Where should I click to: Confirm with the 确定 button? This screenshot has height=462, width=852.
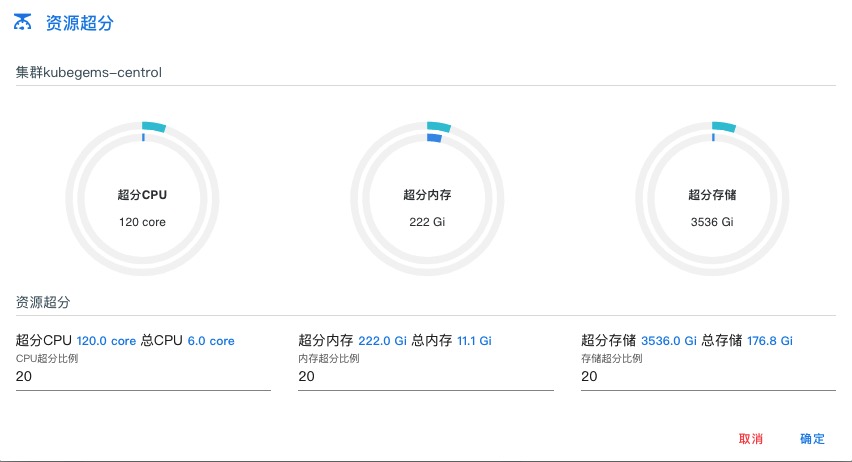click(x=812, y=439)
